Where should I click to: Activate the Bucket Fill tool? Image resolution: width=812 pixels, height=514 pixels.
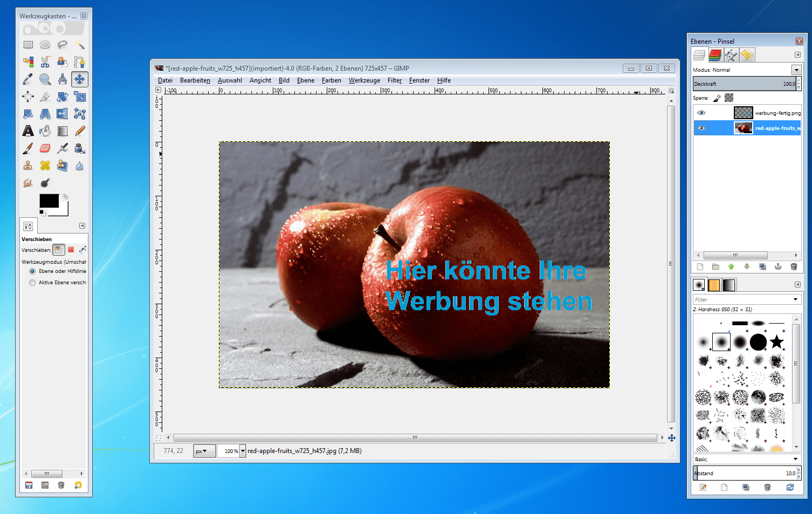[45, 131]
